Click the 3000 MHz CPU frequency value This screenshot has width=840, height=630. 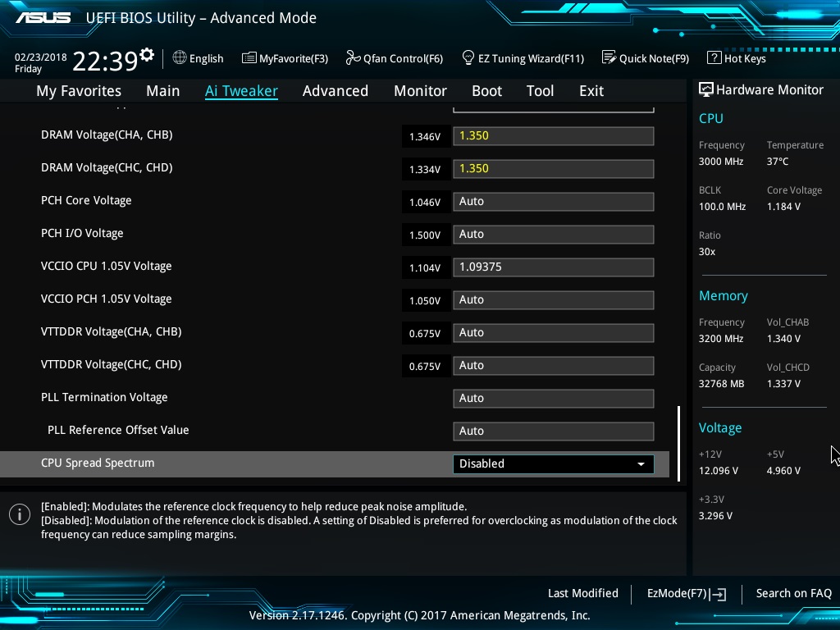720,162
